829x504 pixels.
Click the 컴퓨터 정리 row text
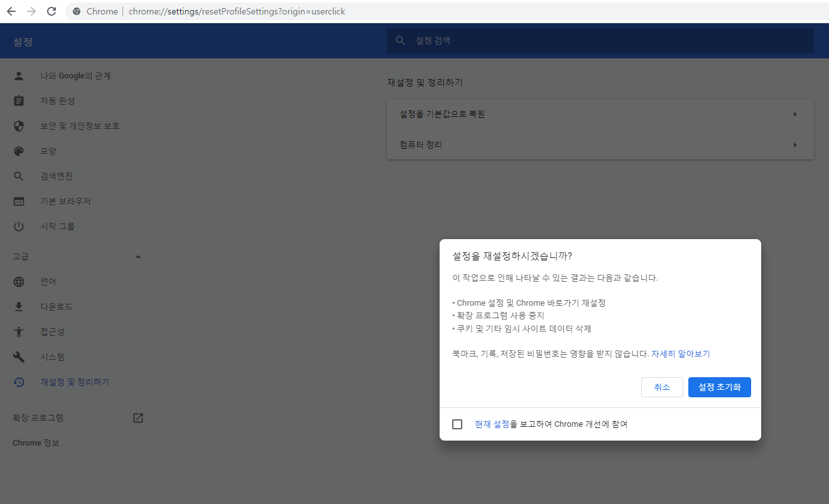pyautogui.click(x=421, y=145)
